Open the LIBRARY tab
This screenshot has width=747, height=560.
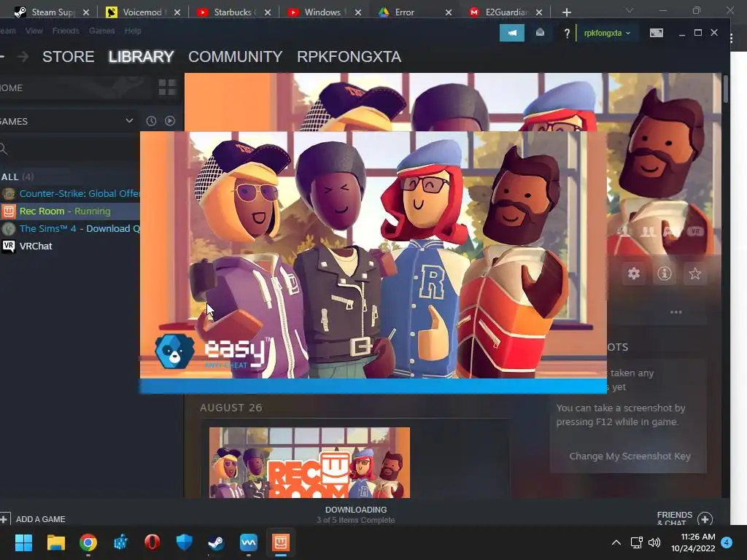141,57
